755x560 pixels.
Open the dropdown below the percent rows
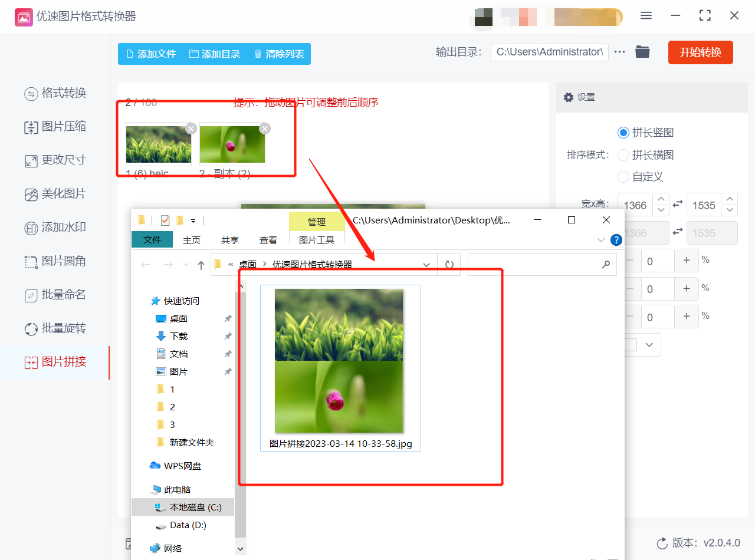point(649,345)
